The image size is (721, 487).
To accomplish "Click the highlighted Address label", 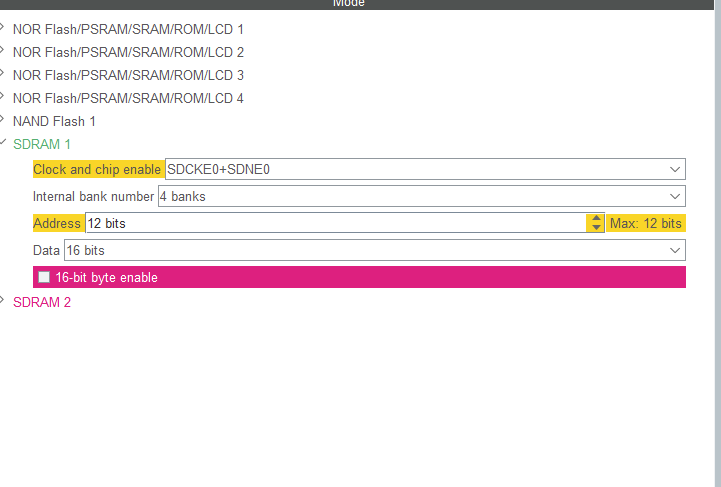I will point(57,223).
